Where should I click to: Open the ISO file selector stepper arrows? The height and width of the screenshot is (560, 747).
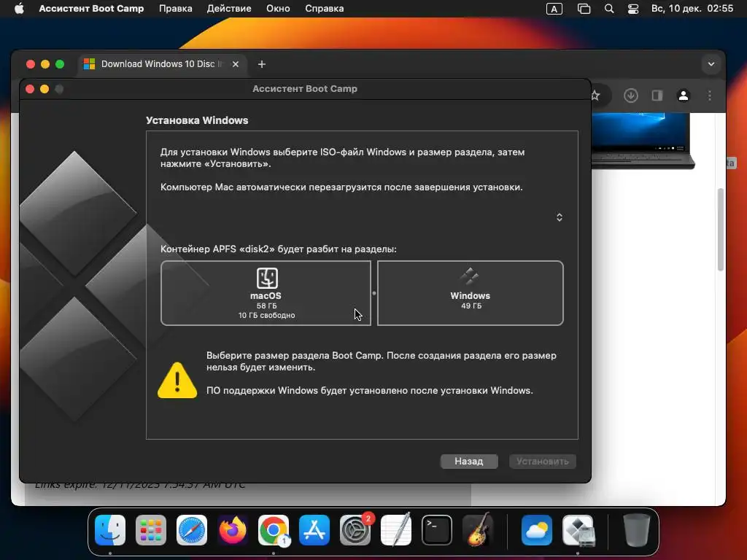pyautogui.click(x=560, y=217)
